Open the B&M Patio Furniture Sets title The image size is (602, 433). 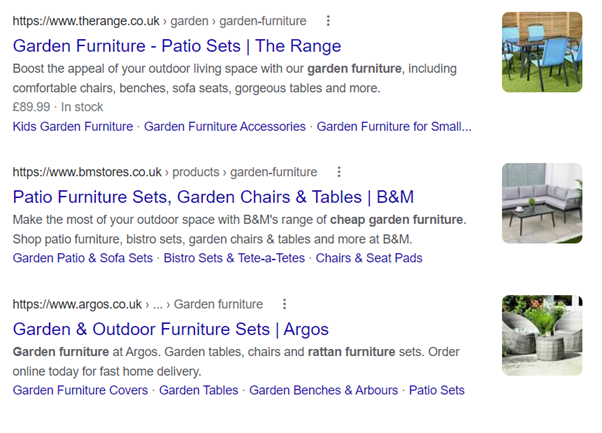(x=213, y=196)
